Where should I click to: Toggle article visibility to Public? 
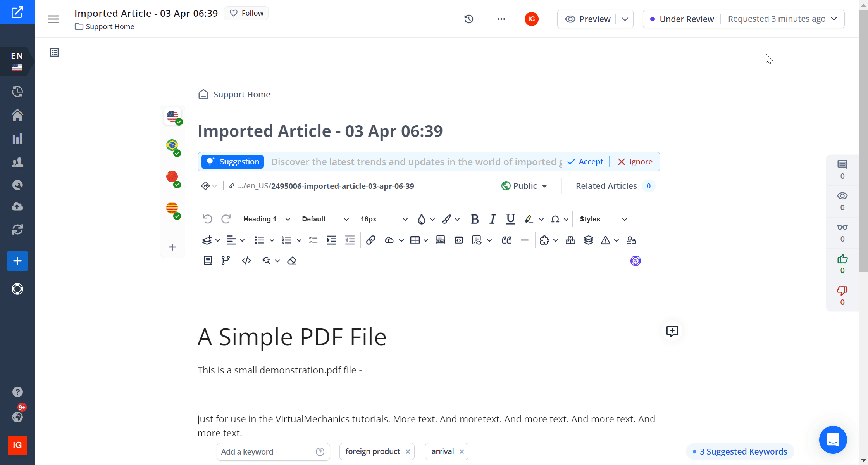[x=524, y=186]
